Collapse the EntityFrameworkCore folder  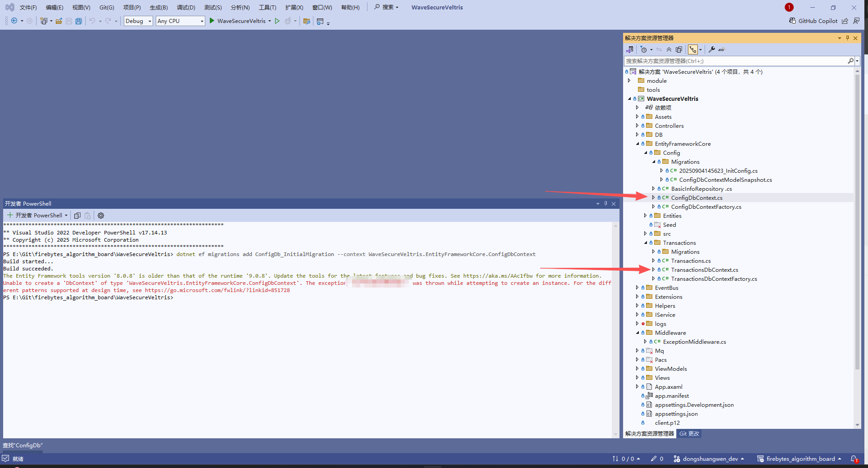[637, 144]
